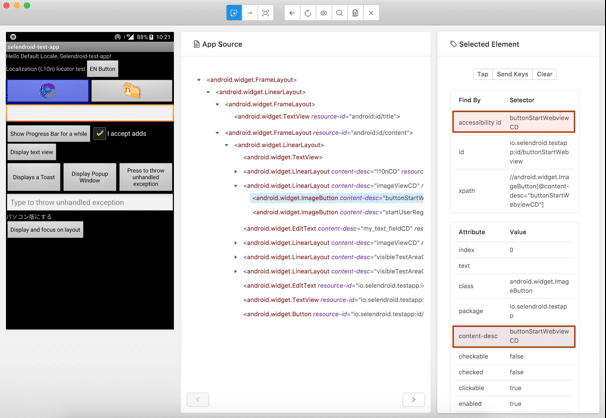The height and width of the screenshot is (418, 606).
Task: Open the element search magnifier tool
Action: coord(340,13)
